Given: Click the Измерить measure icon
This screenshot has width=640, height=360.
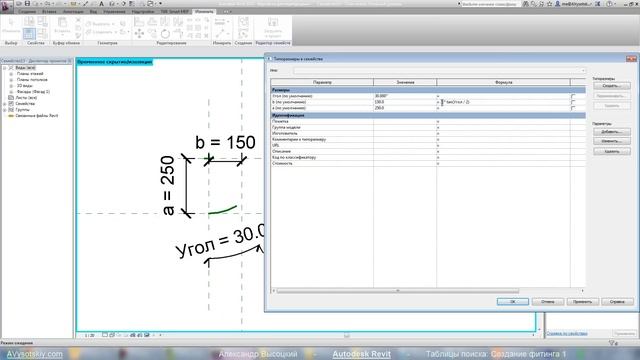Looking at the screenshot, I should point(220,21).
